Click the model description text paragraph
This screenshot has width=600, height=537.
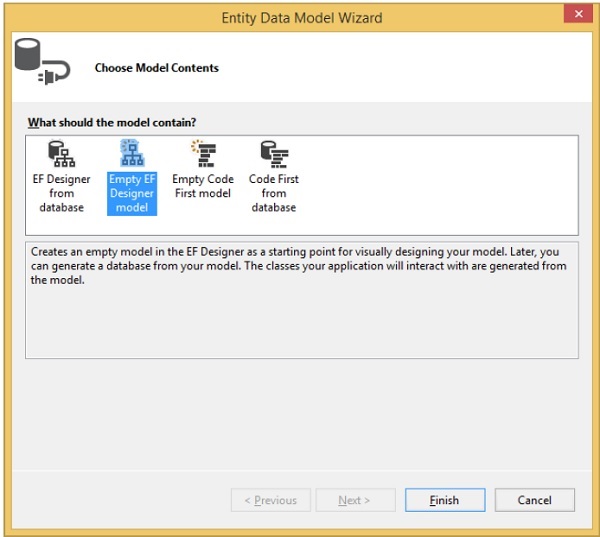pyautogui.click(x=300, y=267)
